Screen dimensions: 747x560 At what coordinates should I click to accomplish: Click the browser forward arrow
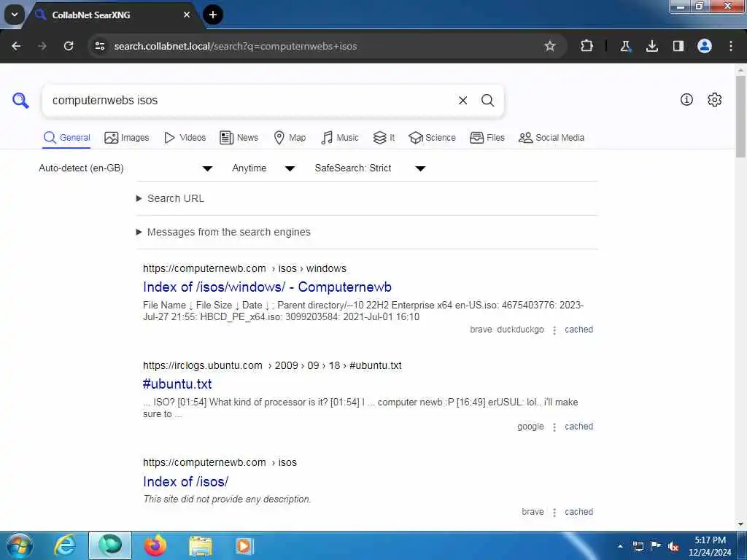click(42, 46)
